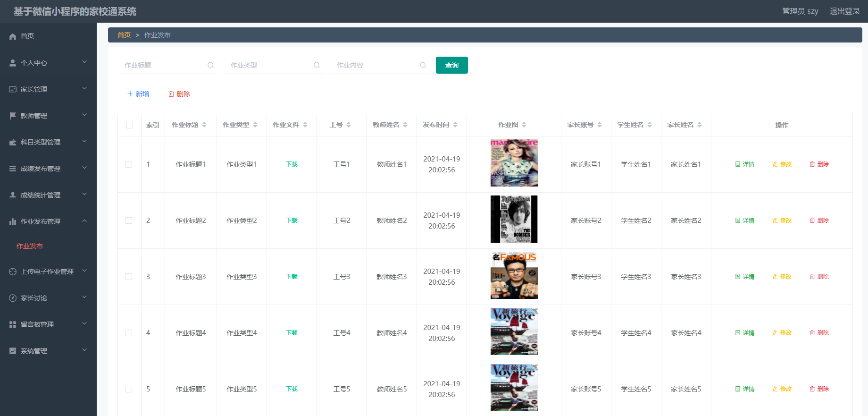Image resolution: width=868 pixels, height=416 pixels.
Task: Click the 作业类型 search input field
Action: point(274,65)
